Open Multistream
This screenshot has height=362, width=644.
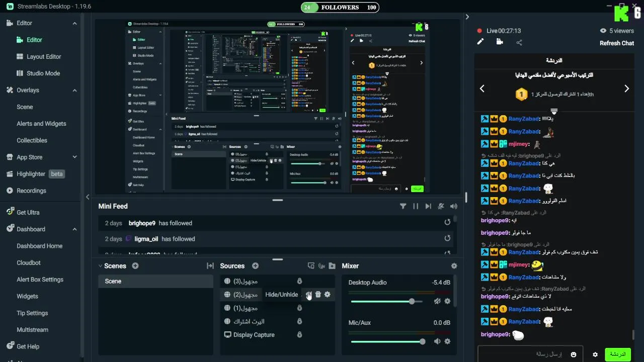[x=32, y=330]
